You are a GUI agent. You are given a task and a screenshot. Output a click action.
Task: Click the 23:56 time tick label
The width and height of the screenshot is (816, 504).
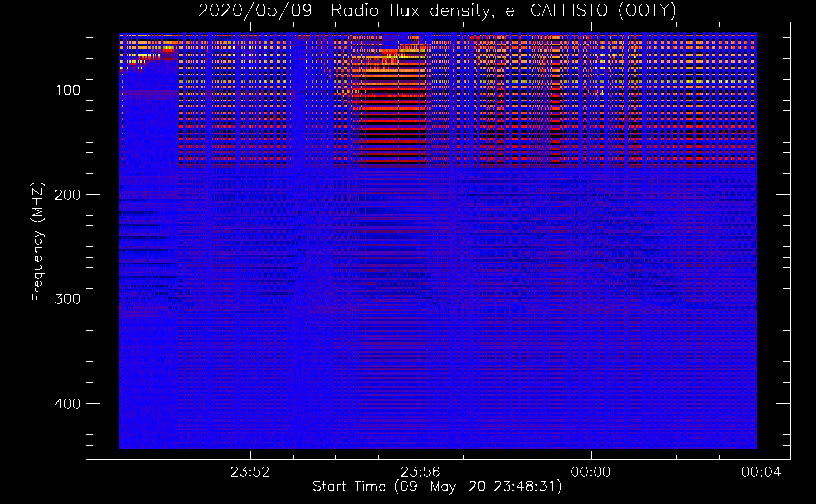[x=421, y=472]
